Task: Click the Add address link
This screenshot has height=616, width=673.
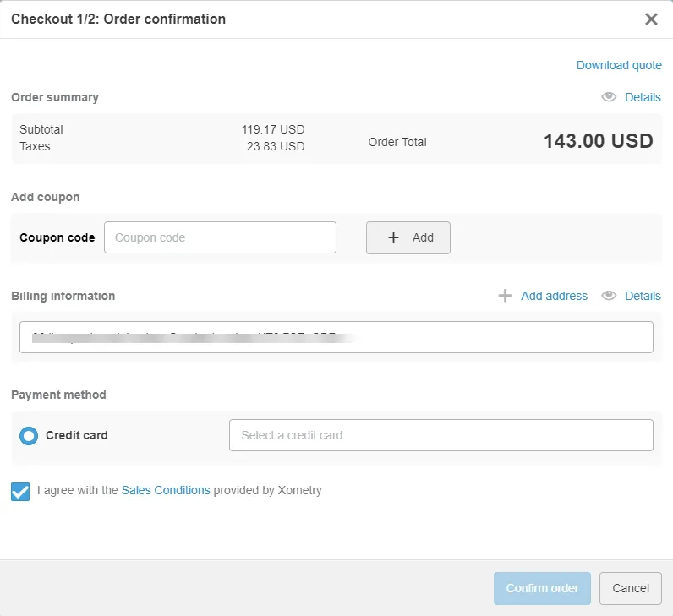Action: coord(554,296)
